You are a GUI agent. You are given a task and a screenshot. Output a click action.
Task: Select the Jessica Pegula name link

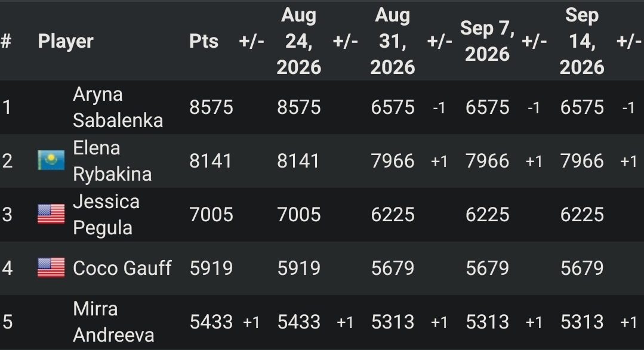coord(106,215)
